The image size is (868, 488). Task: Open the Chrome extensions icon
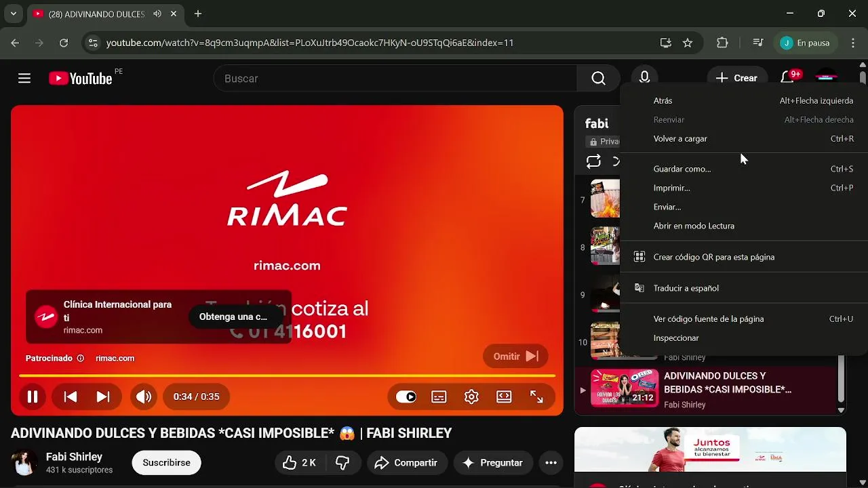pyautogui.click(x=722, y=43)
